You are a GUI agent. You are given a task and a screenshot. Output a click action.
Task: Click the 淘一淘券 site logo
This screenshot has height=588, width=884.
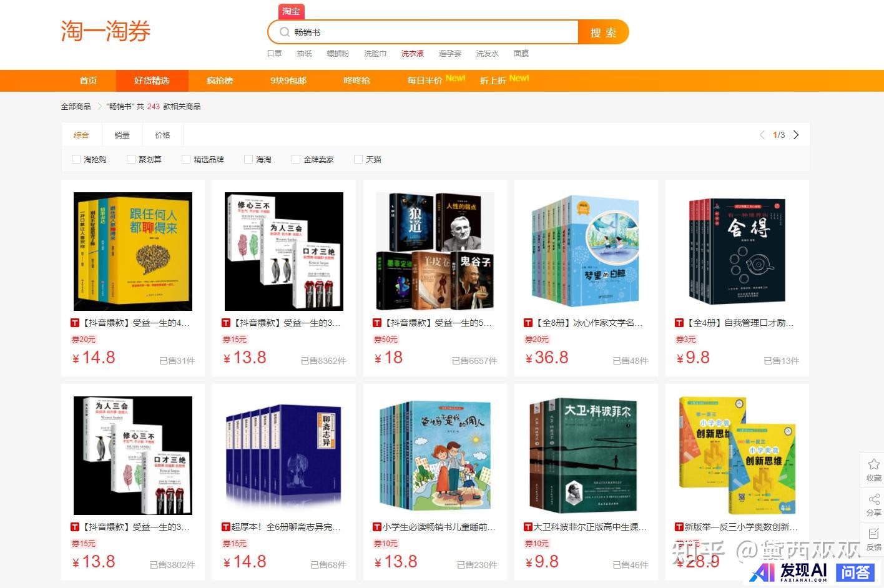(106, 31)
